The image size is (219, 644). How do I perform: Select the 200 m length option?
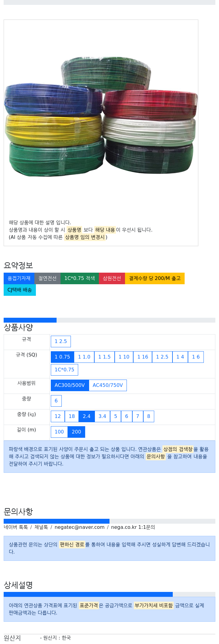(x=76, y=432)
